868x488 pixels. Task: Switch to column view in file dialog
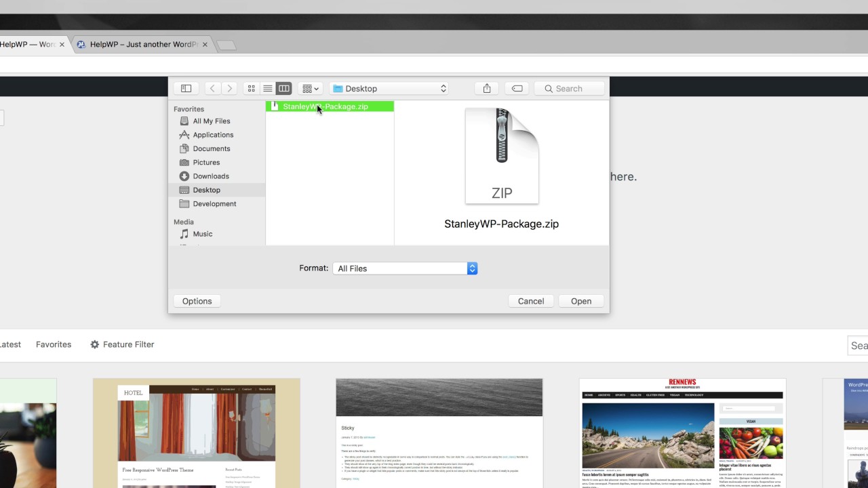[284, 88]
